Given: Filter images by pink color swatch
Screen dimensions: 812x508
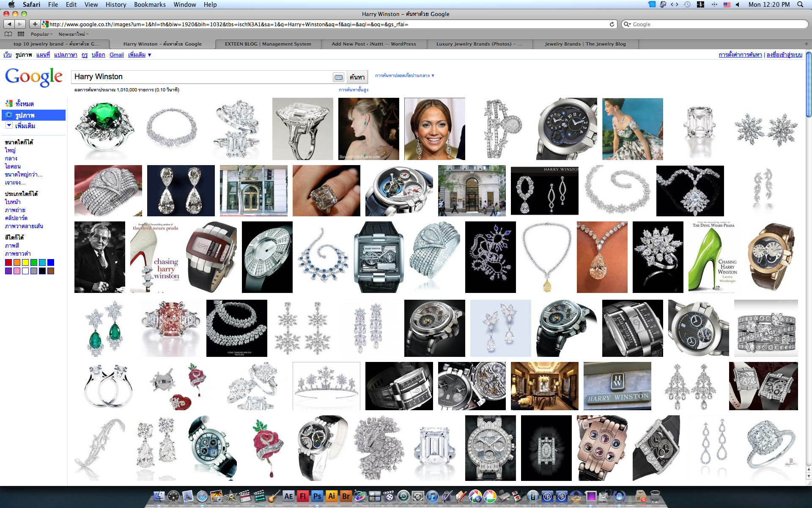Looking at the screenshot, I should 17,271.
